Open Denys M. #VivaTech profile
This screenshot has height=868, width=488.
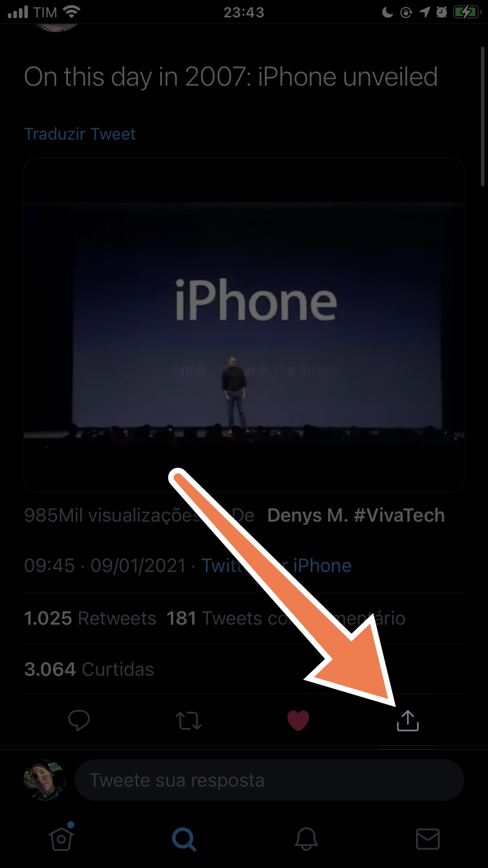pyautogui.click(x=356, y=515)
